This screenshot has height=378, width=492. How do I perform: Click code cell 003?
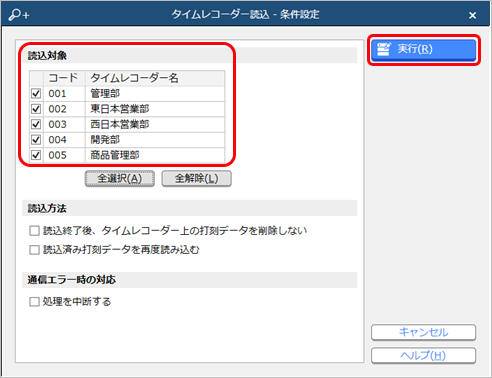64,124
